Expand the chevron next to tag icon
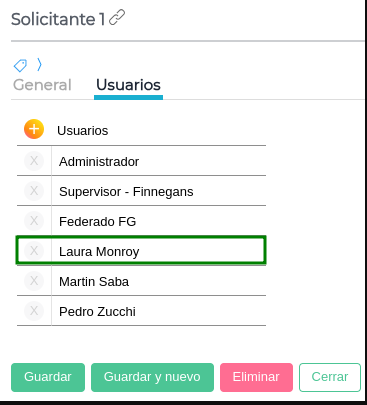 [39, 64]
